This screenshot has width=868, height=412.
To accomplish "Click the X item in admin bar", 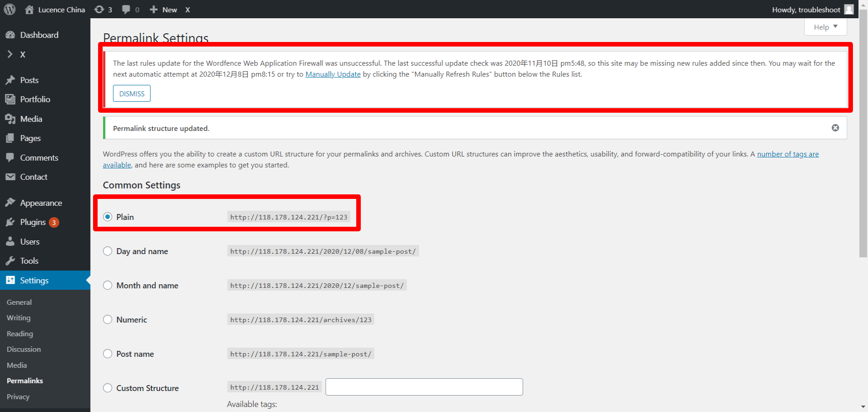I will coord(187,10).
